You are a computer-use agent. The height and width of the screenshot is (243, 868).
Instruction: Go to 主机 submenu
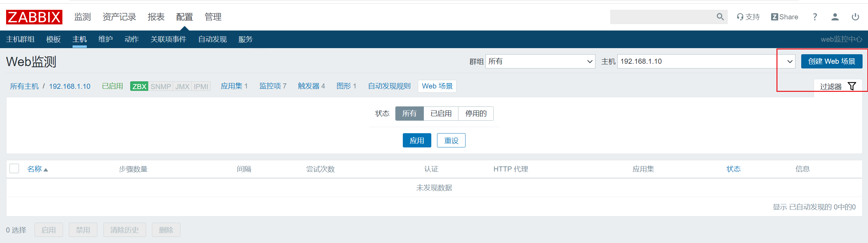80,39
